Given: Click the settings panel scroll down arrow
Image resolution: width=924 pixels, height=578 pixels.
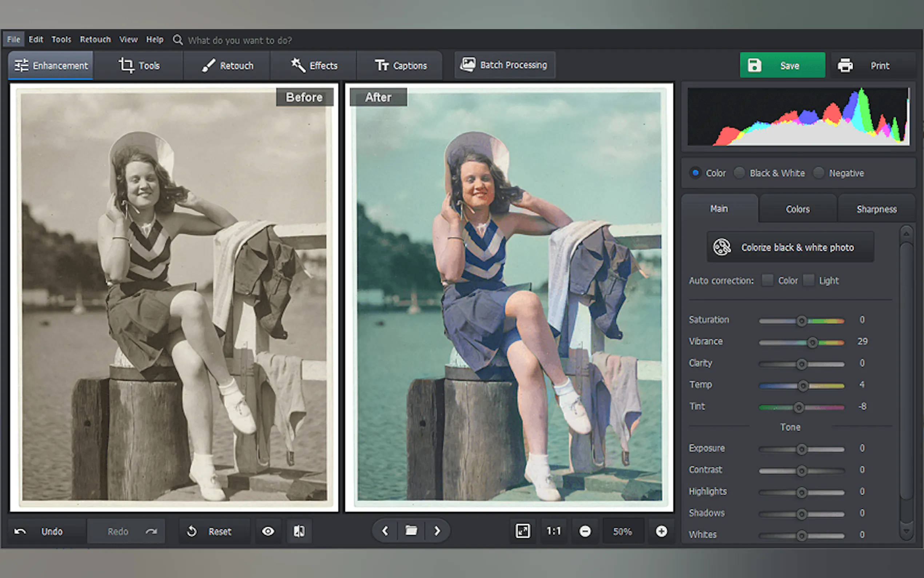Looking at the screenshot, I should (907, 531).
